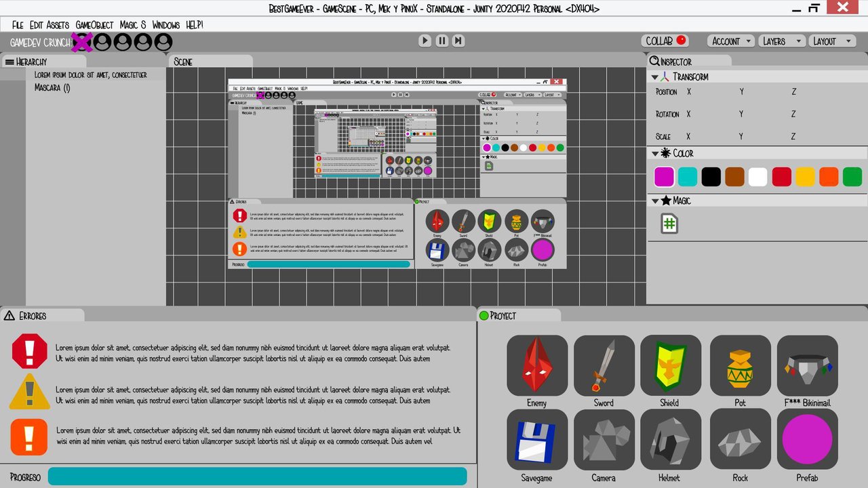
Task: Open the Account dropdown
Action: click(732, 41)
